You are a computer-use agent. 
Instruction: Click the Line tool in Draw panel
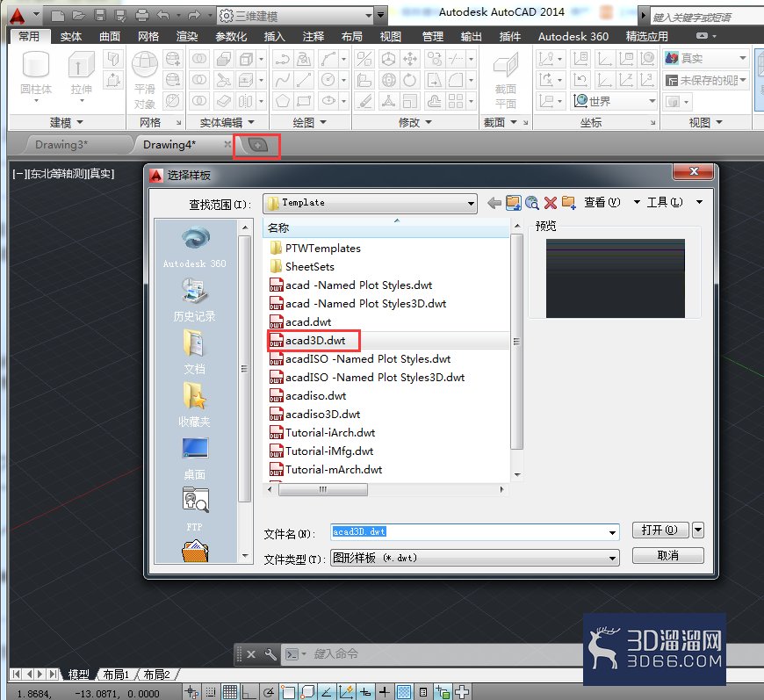point(304,80)
